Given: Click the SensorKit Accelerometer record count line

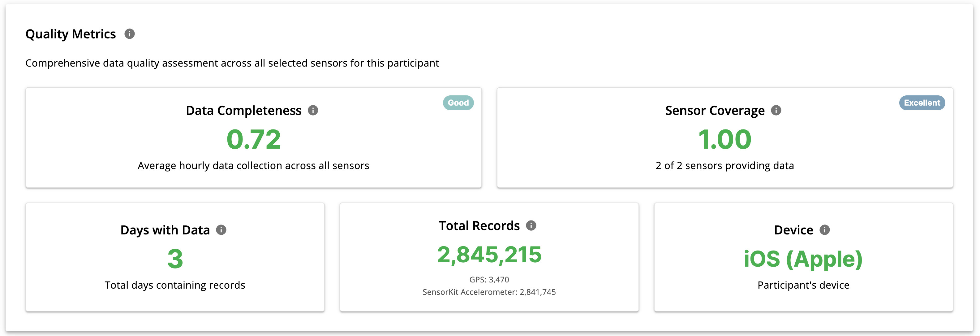Looking at the screenshot, I should point(489,292).
